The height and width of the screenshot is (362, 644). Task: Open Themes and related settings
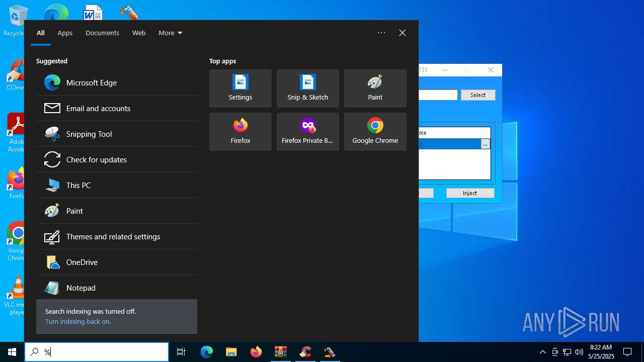pyautogui.click(x=117, y=236)
